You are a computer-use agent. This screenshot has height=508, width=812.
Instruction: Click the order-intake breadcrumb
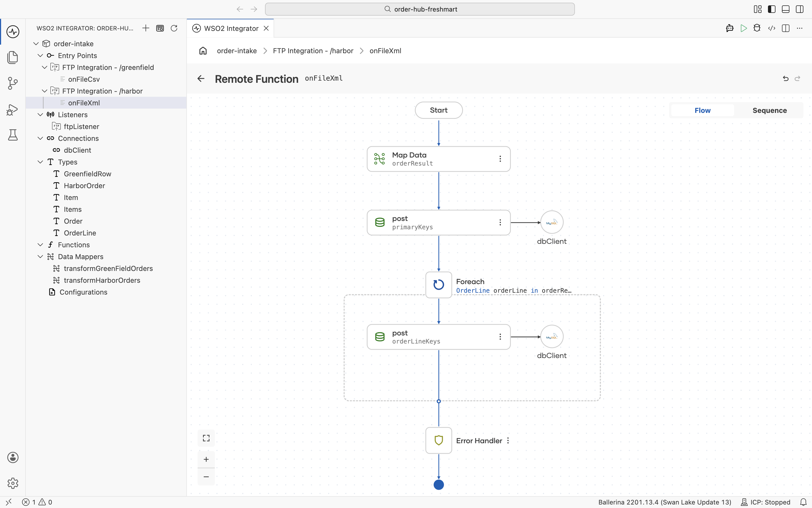click(237, 51)
